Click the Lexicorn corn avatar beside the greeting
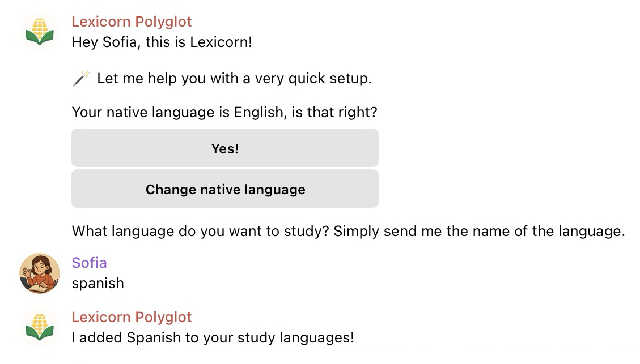640x364 pixels. point(40,32)
